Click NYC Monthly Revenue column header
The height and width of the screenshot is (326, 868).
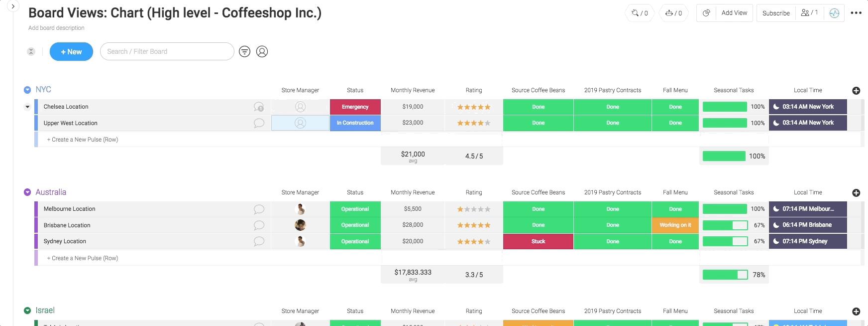tap(413, 90)
